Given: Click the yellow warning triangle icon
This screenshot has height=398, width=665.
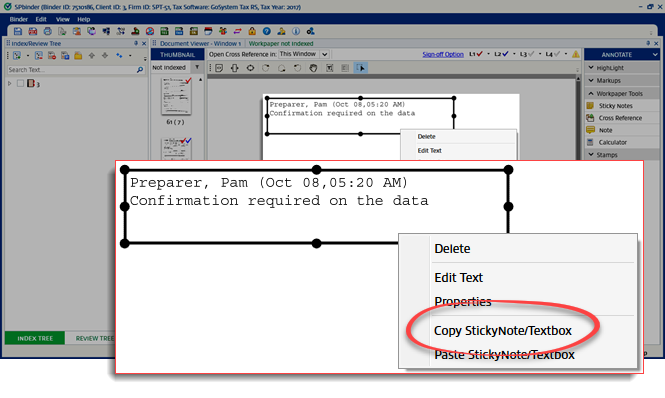Looking at the screenshot, I should (x=576, y=54).
